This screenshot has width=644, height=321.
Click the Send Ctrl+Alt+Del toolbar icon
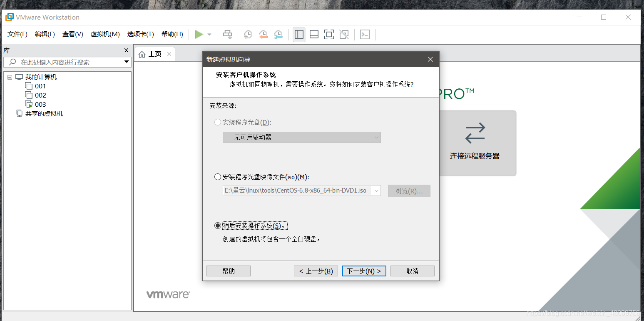227,34
